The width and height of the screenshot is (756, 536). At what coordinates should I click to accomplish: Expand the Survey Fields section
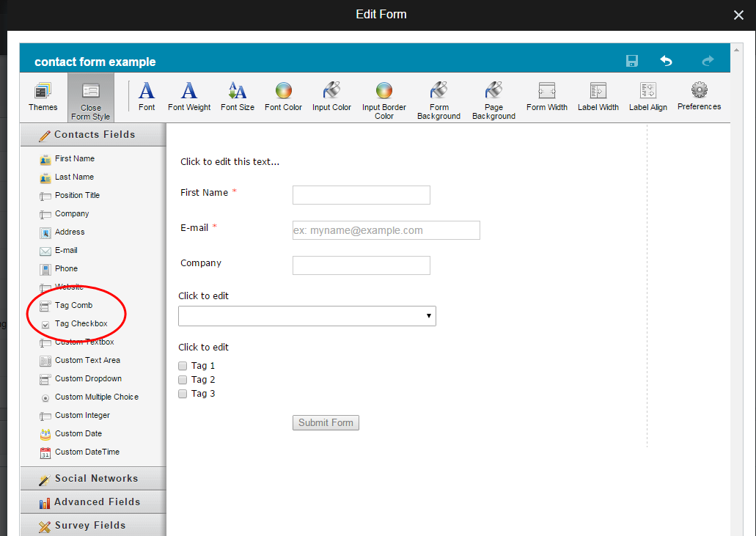click(x=93, y=526)
